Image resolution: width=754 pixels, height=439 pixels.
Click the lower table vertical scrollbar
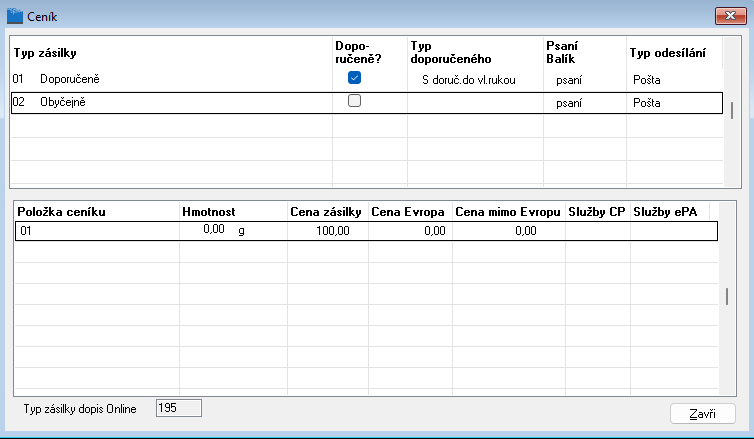point(727,297)
